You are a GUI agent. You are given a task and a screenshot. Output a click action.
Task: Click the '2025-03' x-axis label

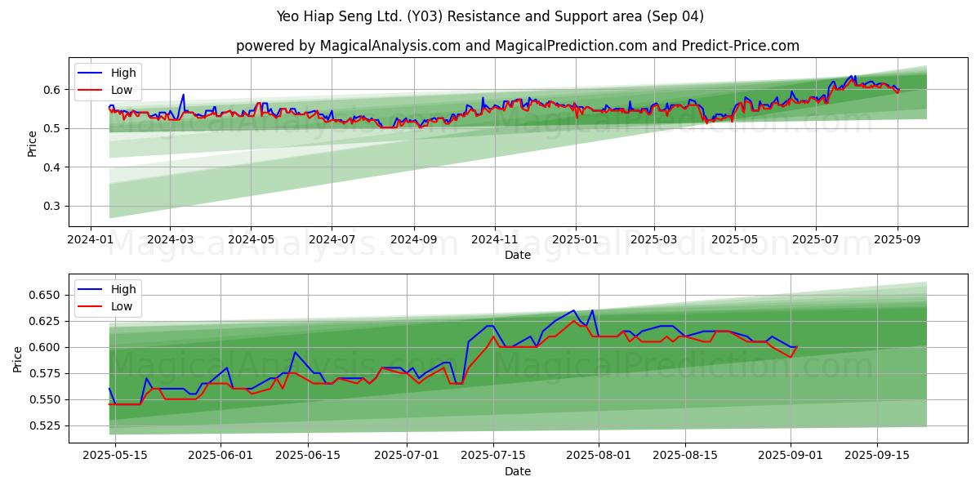pos(654,240)
